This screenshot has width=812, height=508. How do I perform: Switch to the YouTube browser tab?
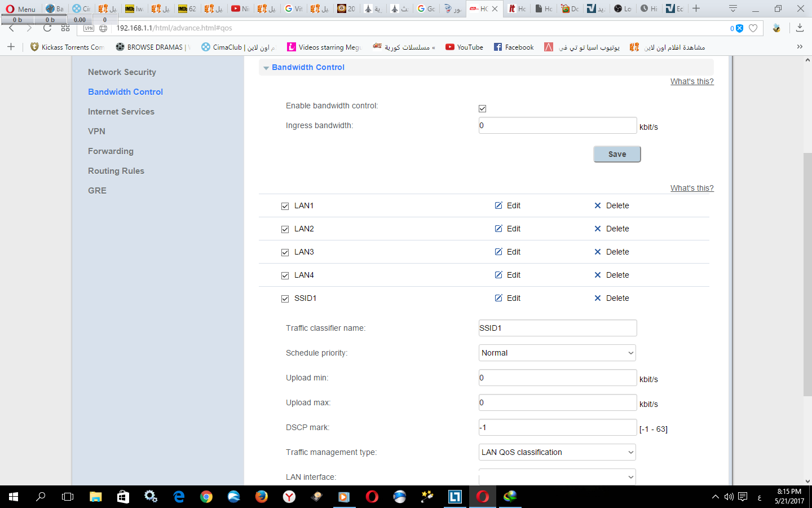pyautogui.click(x=240, y=8)
